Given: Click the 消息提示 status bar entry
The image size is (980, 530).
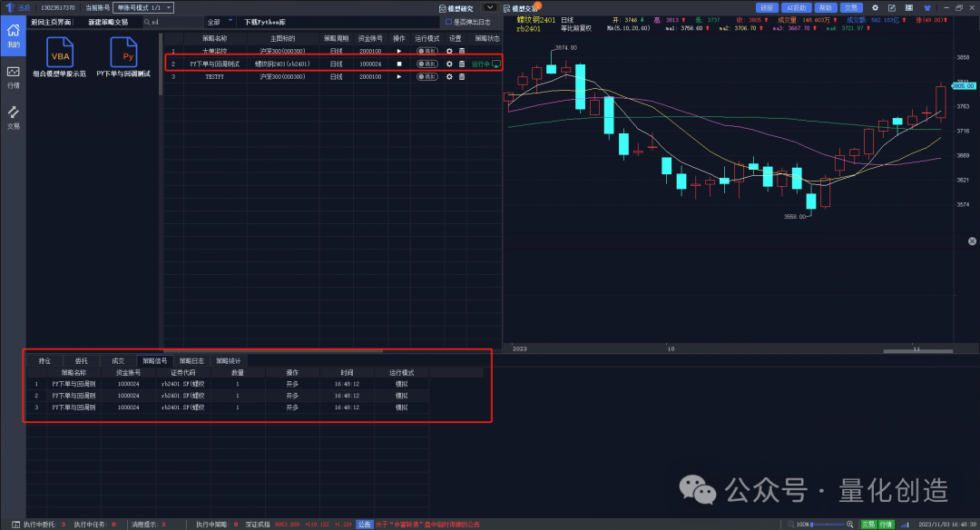Looking at the screenshot, I should (x=148, y=525).
